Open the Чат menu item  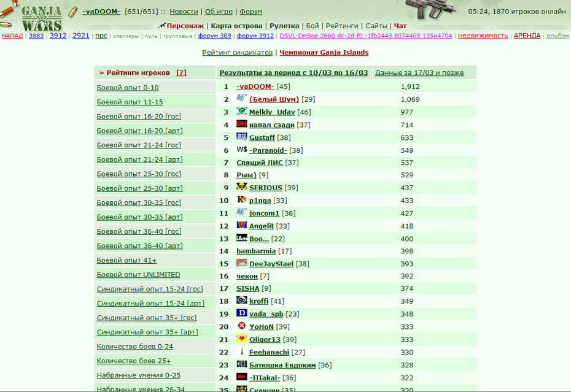pos(400,26)
